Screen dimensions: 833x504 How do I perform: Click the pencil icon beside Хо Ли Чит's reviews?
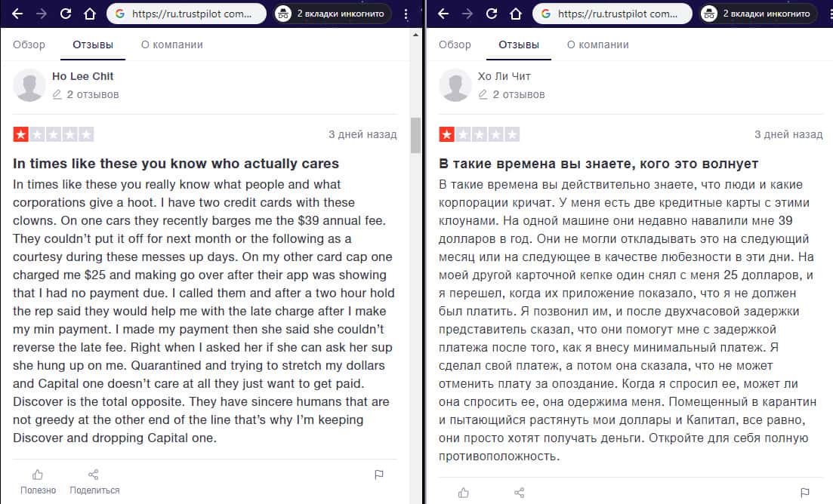click(x=483, y=94)
